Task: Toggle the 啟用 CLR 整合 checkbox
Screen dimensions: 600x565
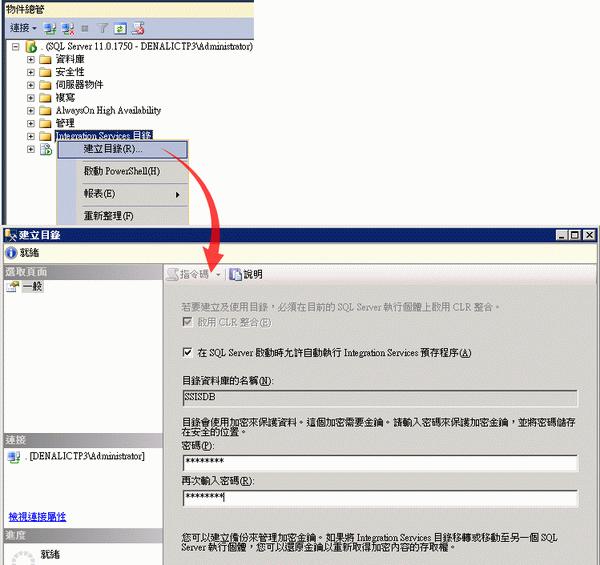Action: pyautogui.click(x=187, y=322)
